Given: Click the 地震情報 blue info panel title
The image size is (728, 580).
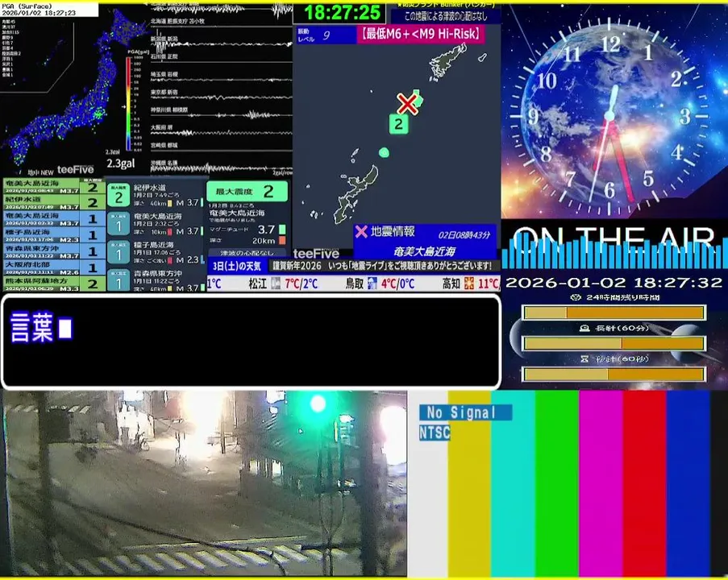Looking at the screenshot, I should click(x=393, y=231).
